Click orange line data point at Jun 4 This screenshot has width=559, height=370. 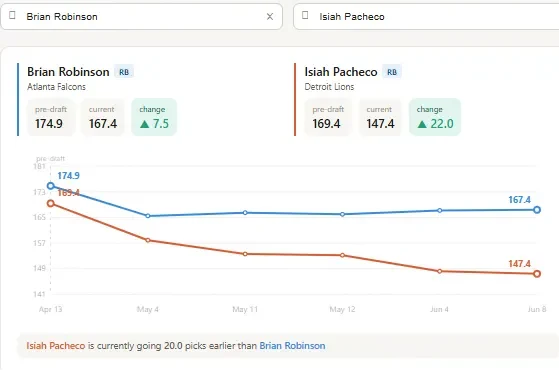(440, 271)
